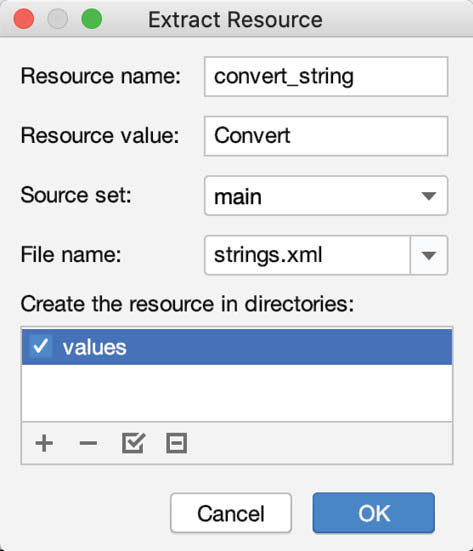Screen dimensions: 473x551
Task: Click empty area below values in list
Action: click(237, 393)
